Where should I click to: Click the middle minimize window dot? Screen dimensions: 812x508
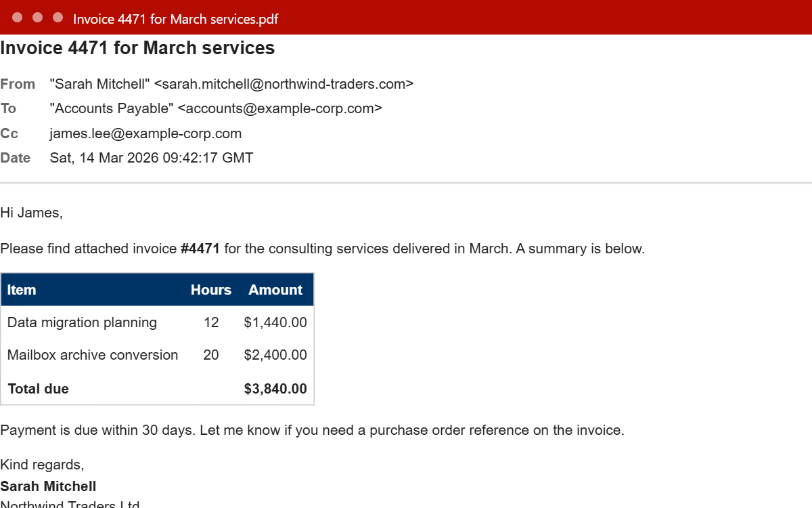click(x=38, y=18)
